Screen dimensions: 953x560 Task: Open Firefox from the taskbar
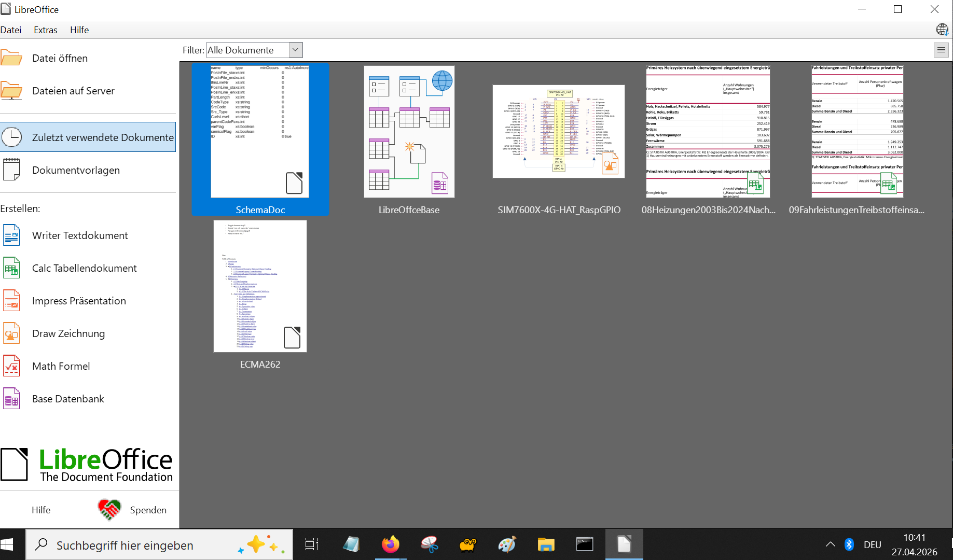[391, 544]
